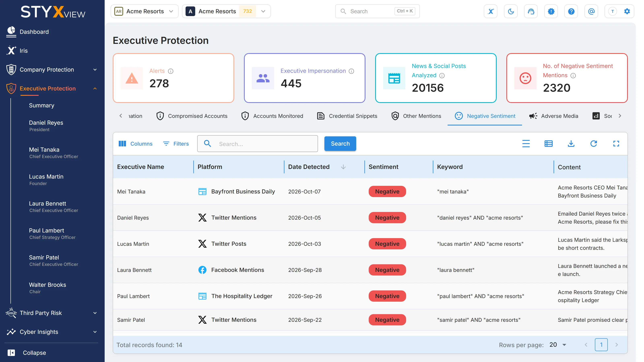Click the user avatar T

tap(612, 11)
